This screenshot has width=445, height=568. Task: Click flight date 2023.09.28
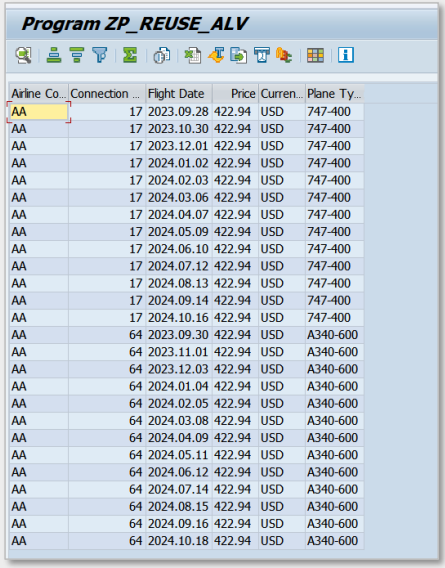pyautogui.click(x=179, y=112)
